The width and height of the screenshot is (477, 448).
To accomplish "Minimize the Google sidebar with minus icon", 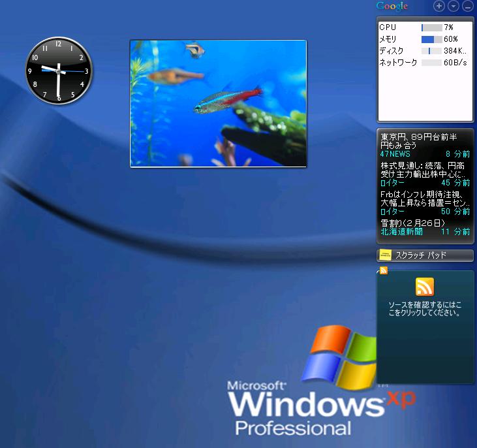I will pyautogui.click(x=468, y=6).
